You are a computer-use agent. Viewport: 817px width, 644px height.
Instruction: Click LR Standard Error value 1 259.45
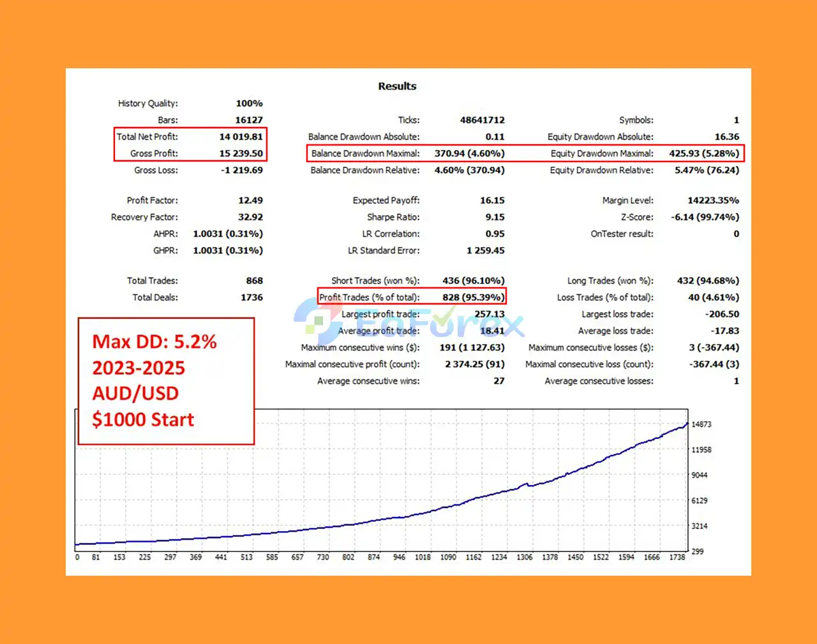coord(485,251)
